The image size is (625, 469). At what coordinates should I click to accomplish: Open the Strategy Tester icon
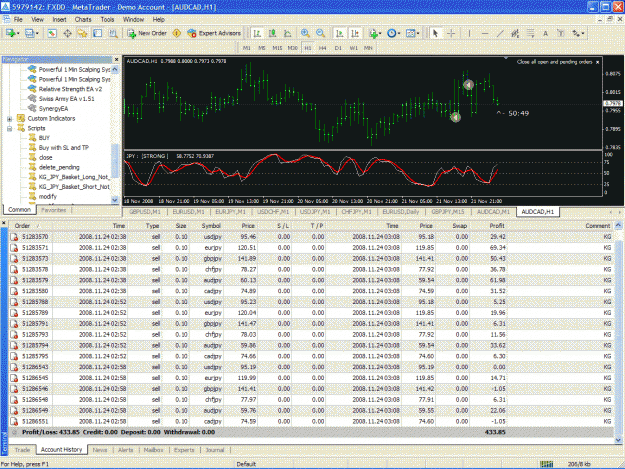point(113,33)
